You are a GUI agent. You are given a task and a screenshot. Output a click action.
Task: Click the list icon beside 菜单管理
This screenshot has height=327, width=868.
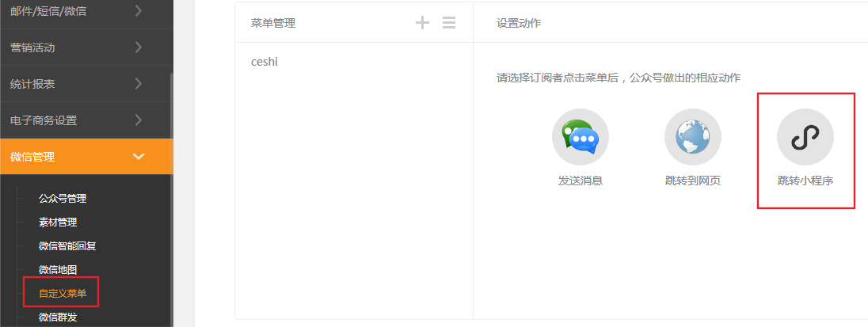tap(449, 23)
